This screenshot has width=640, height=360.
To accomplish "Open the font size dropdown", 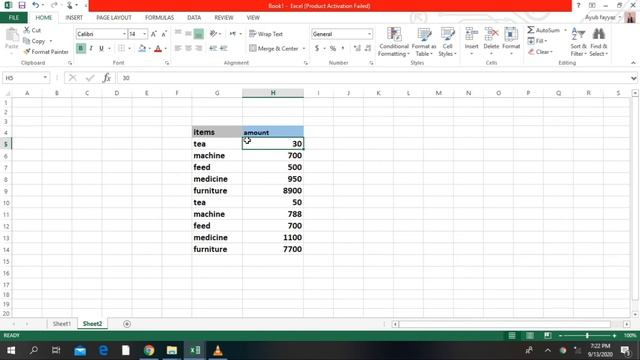I will coord(144,34).
